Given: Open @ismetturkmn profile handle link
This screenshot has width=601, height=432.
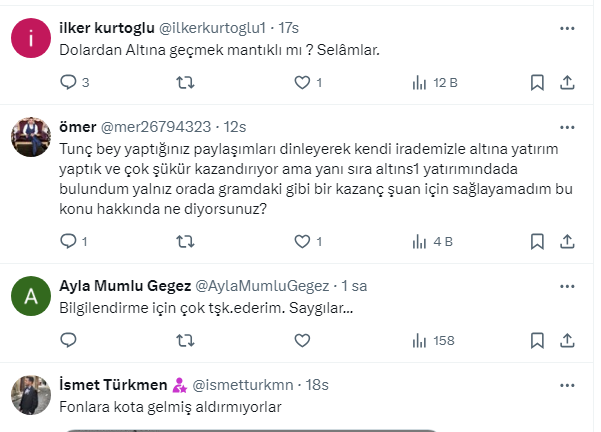Looking at the screenshot, I should point(240,384).
